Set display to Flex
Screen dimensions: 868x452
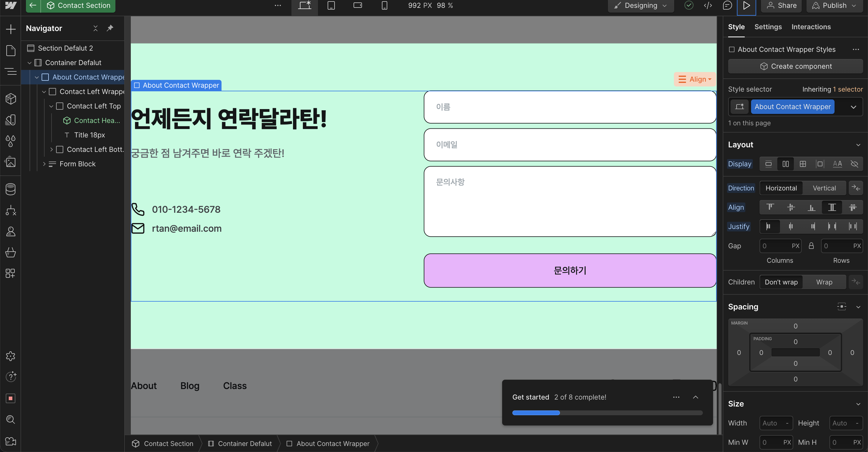pyautogui.click(x=785, y=164)
